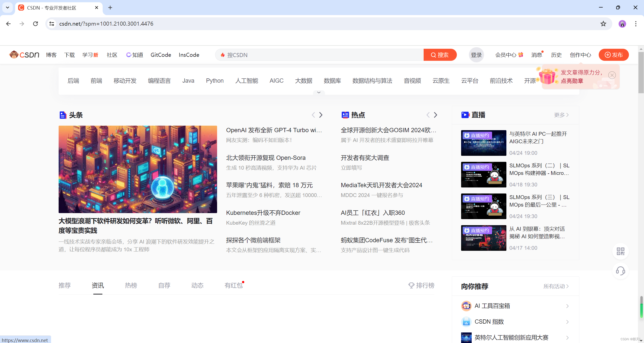Close the CSDN browser tab
Image resolution: width=644 pixels, height=343 pixels.
(x=97, y=8)
